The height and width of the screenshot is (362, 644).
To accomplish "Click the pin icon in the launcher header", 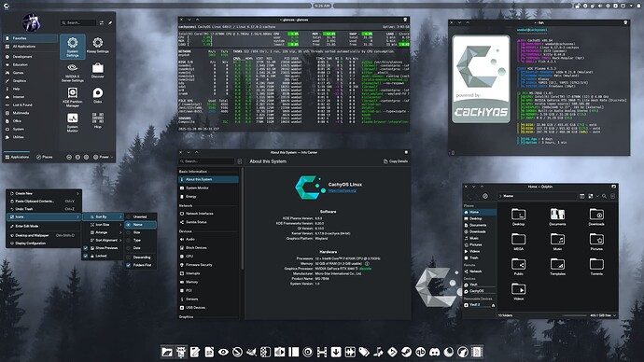I will click(x=110, y=22).
